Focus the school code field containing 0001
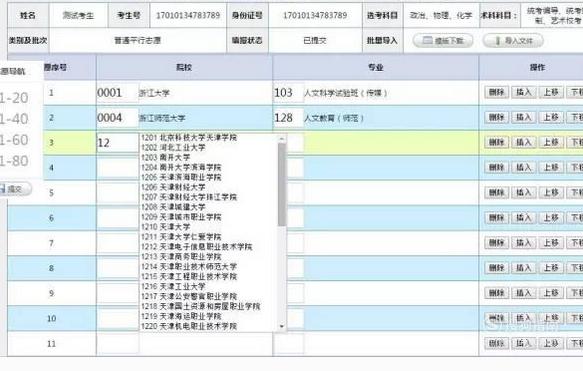This screenshot has width=583, height=371. [117, 93]
